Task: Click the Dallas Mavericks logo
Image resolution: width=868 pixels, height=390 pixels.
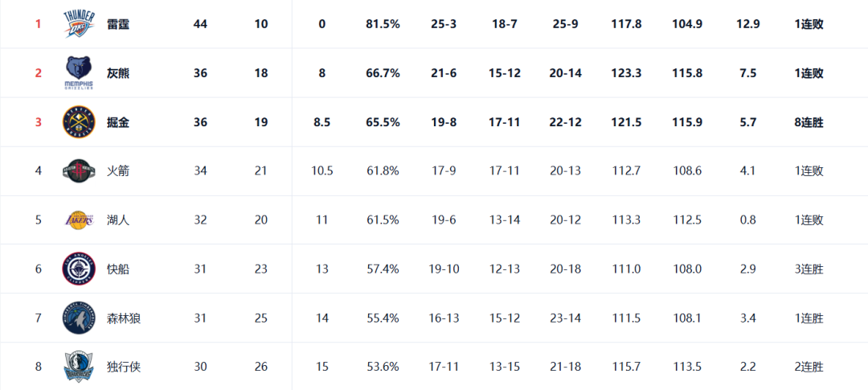Action: 79,367
